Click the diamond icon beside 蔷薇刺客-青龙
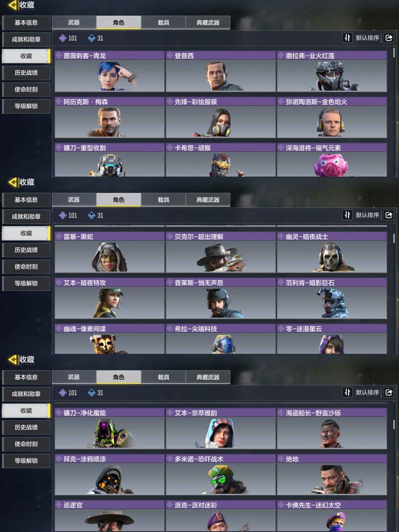The width and height of the screenshot is (399, 532). tap(59, 56)
